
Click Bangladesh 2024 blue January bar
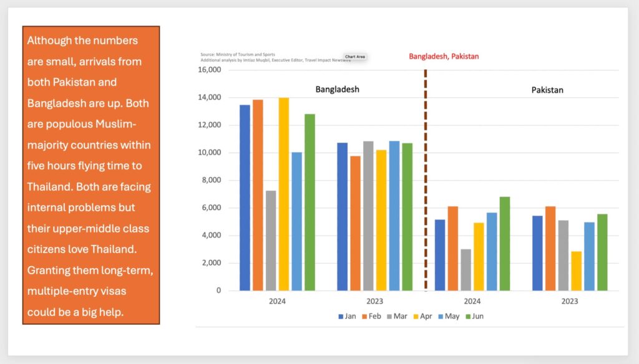[x=245, y=198]
